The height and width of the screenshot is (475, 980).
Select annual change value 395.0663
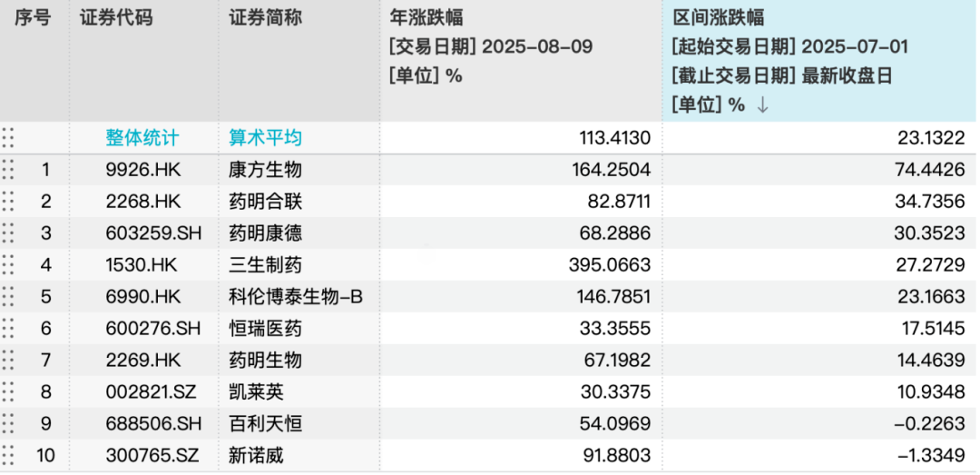coord(612,265)
